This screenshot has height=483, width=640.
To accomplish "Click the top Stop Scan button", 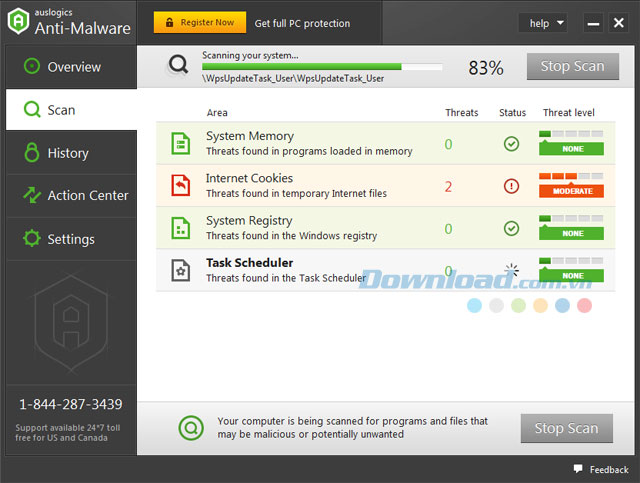I will coord(573,66).
